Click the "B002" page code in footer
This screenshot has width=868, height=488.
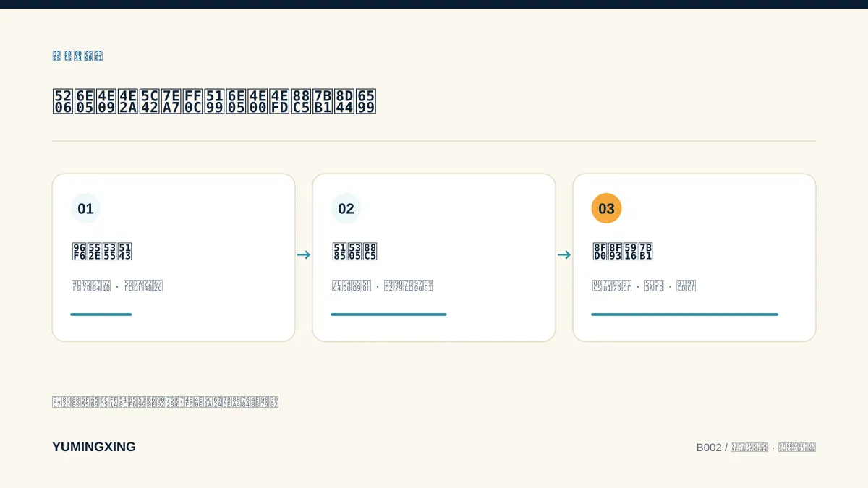pyautogui.click(x=709, y=448)
